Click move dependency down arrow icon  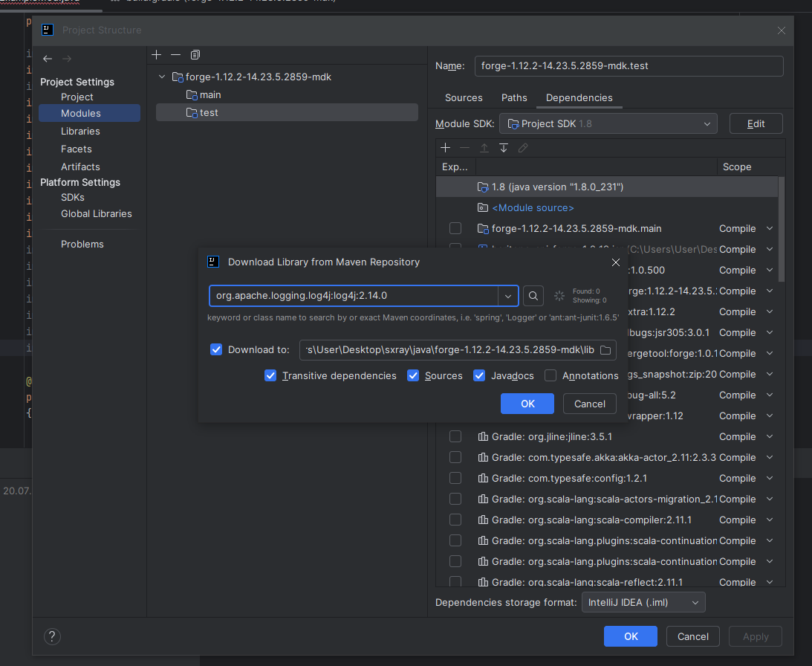pyautogui.click(x=504, y=148)
